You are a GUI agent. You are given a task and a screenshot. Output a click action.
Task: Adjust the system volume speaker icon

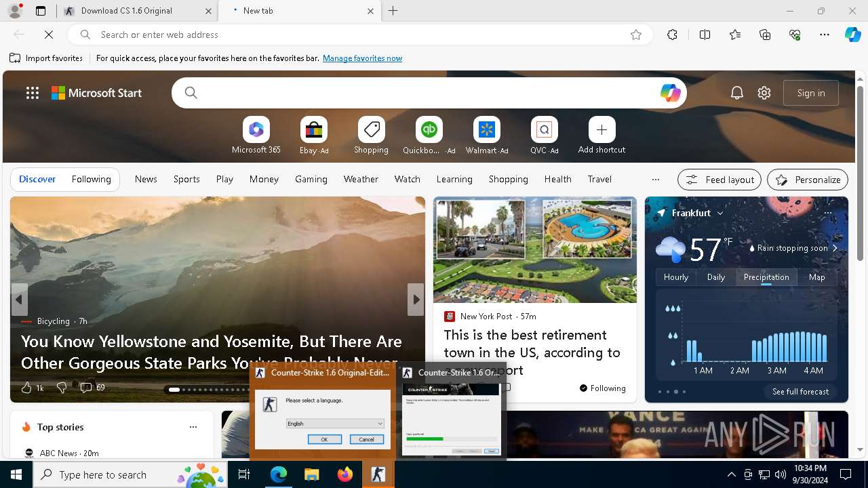point(781,474)
